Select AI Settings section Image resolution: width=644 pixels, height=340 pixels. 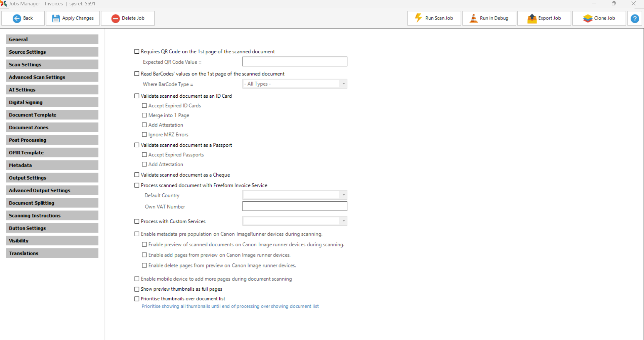[x=52, y=90]
